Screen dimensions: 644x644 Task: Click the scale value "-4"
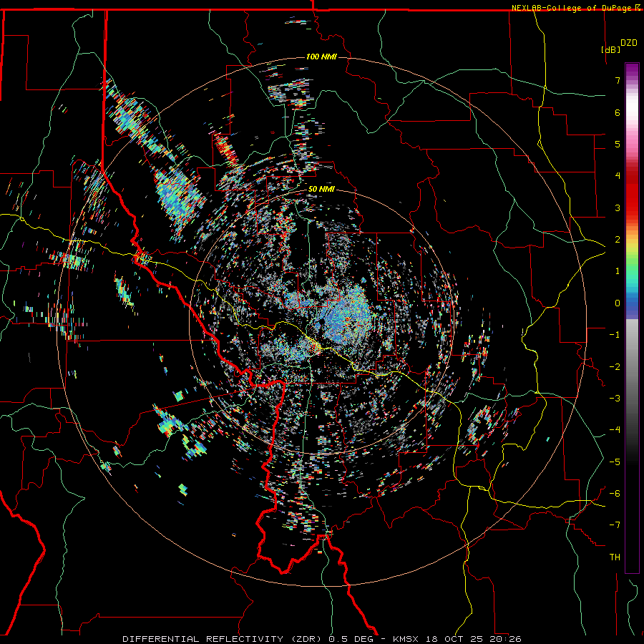pyautogui.click(x=615, y=430)
